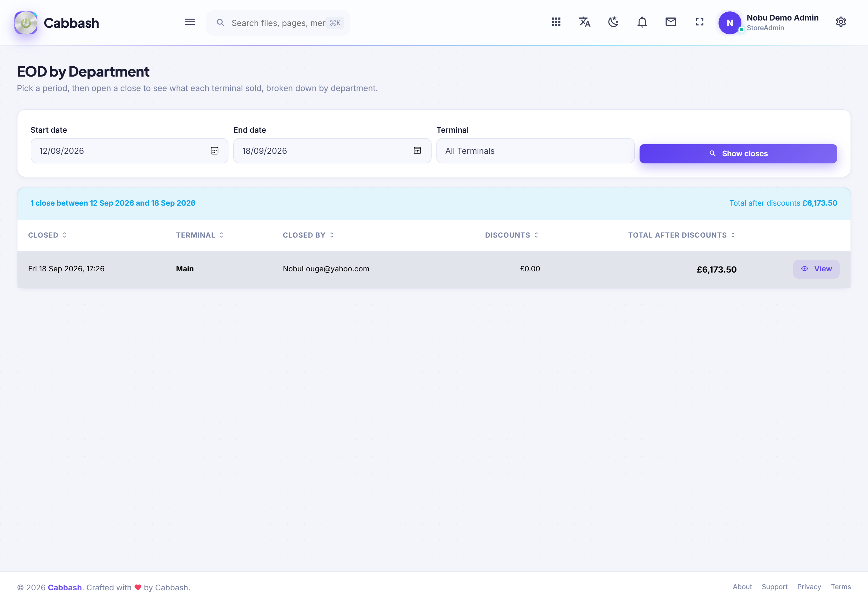Viewport: 868px width, 603px height.
Task: Select the £0.00 discounts value
Action: click(530, 269)
